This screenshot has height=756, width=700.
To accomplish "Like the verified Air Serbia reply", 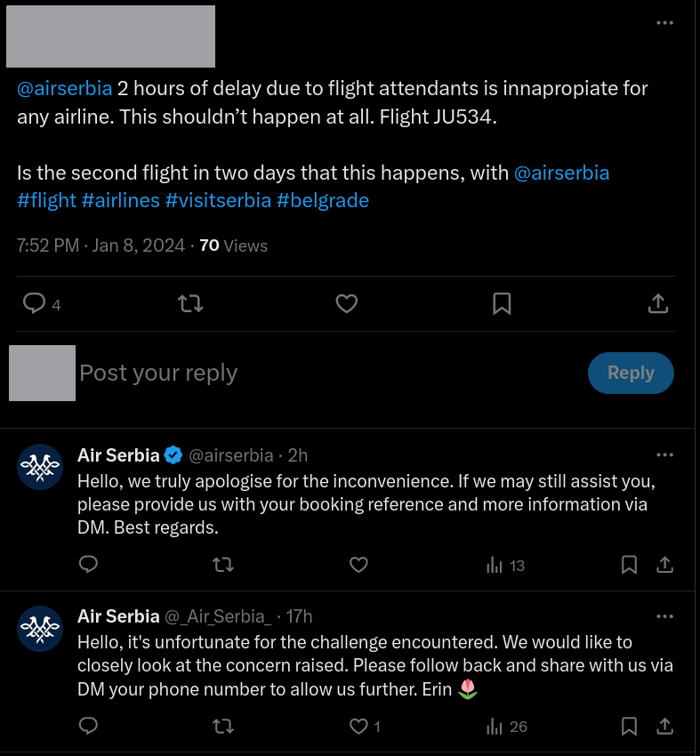I will tap(358, 565).
